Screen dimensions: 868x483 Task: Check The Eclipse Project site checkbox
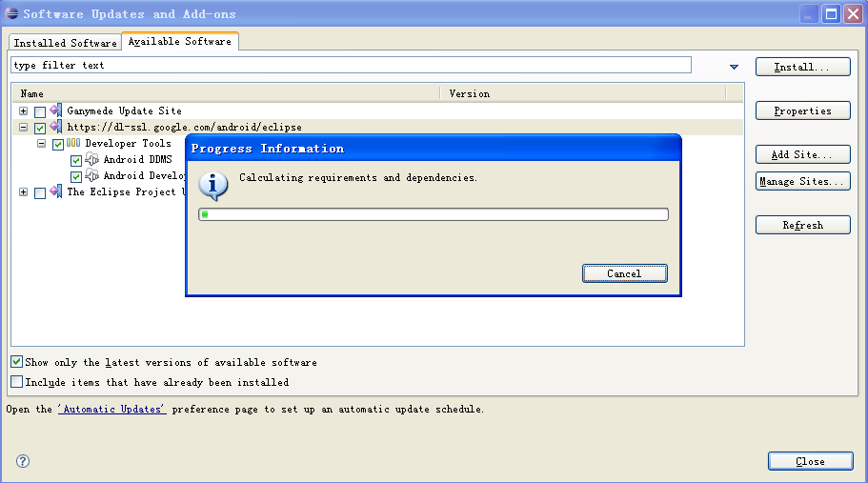(x=40, y=193)
